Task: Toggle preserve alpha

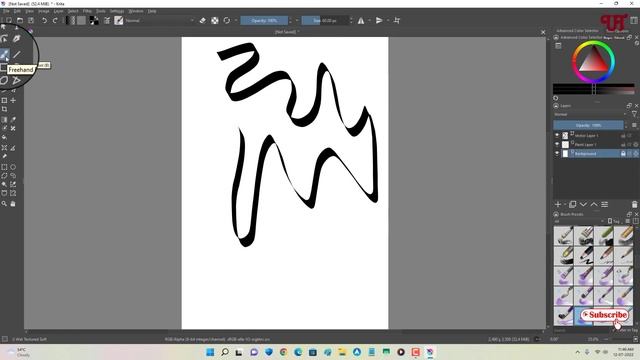Action: pos(215,20)
